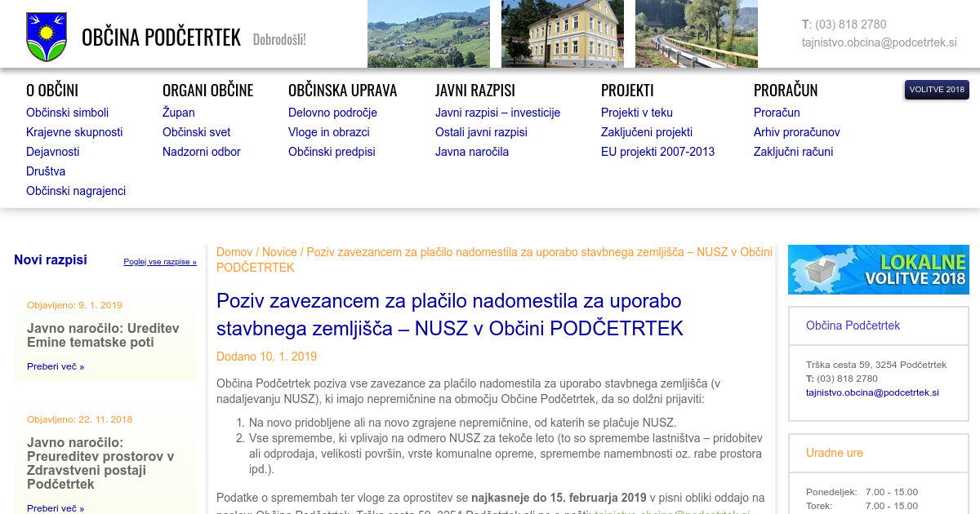Open Arhiv proračunov link
Screen dimensions: 980x514
coord(796,132)
